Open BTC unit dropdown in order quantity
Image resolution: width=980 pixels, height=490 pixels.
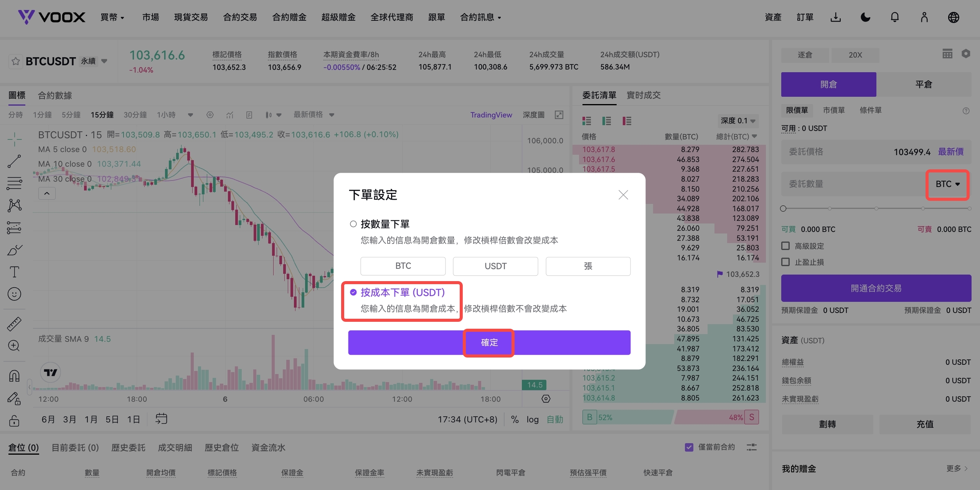tap(947, 184)
